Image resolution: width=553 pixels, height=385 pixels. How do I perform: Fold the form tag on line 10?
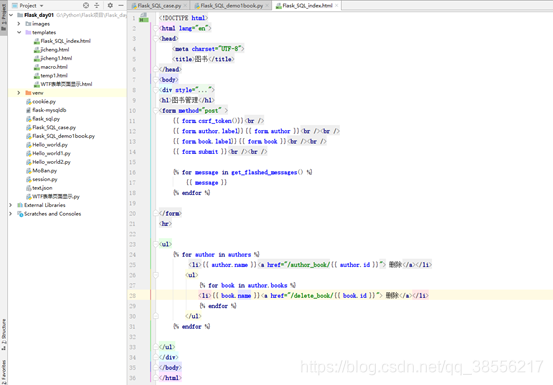[x=156, y=110]
